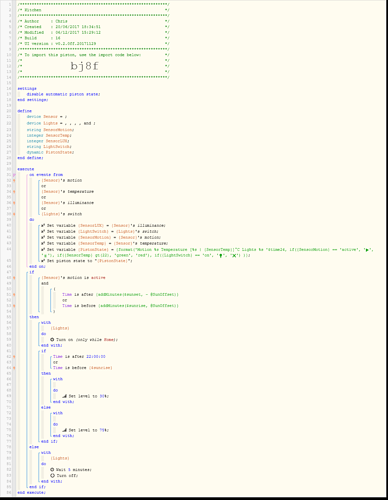Screen dimensions: 388x500
Task: Click the gutter marker beside on events from
Action: pos(14,175)
